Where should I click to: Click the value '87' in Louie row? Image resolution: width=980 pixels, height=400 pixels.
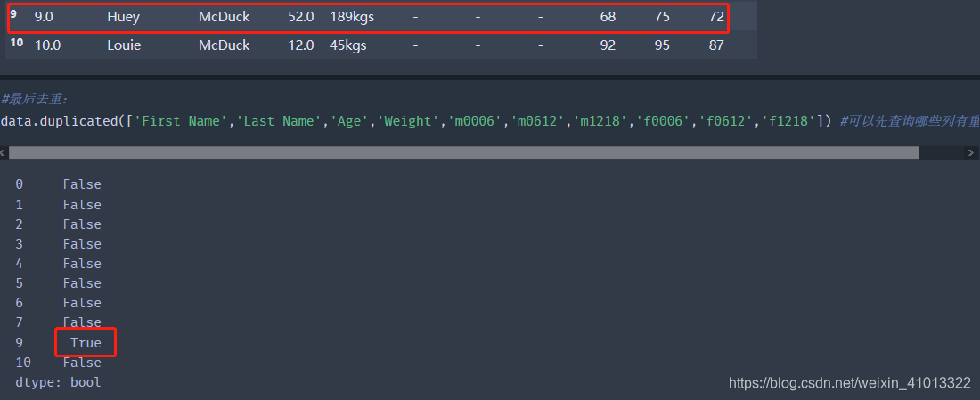click(716, 45)
